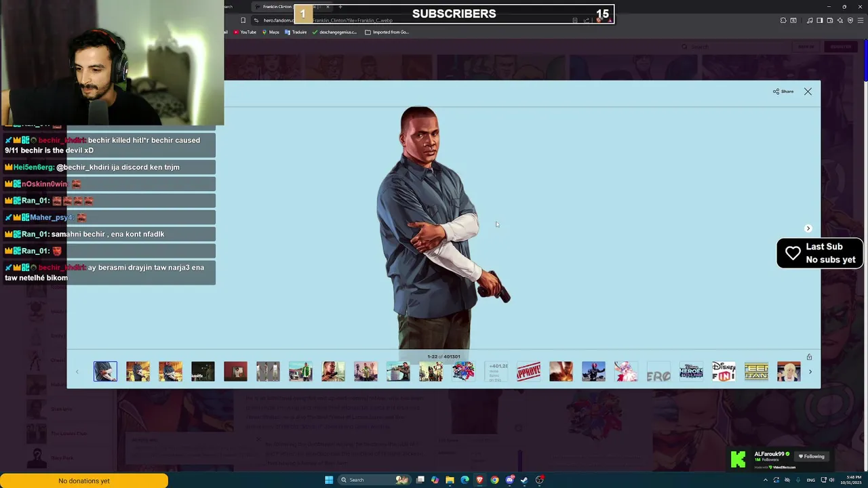This screenshot has height=488, width=868.
Task: Open File Explorer from the taskbar
Action: [x=450, y=480]
